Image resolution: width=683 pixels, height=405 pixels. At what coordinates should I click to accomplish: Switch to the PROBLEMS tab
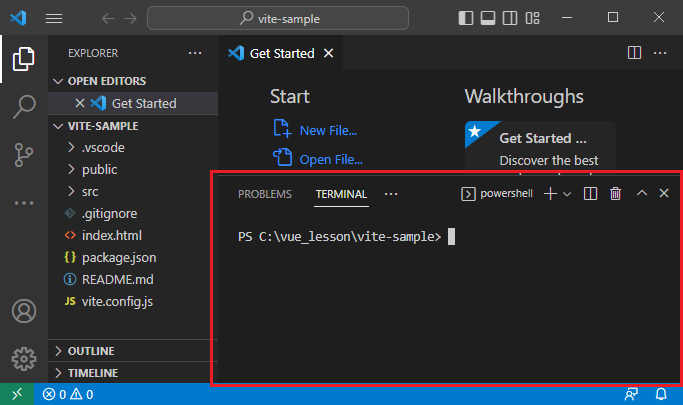(264, 194)
